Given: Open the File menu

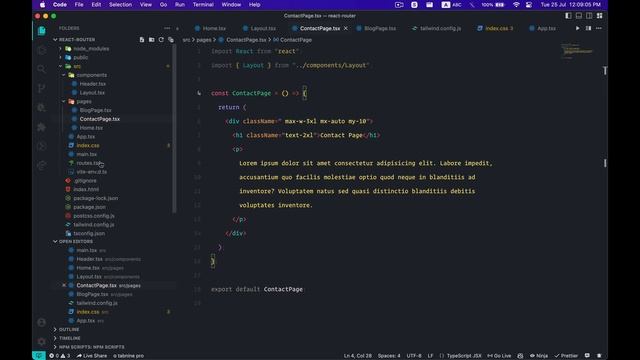Looking at the screenshot, I should pyautogui.click(x=79, y=4).
